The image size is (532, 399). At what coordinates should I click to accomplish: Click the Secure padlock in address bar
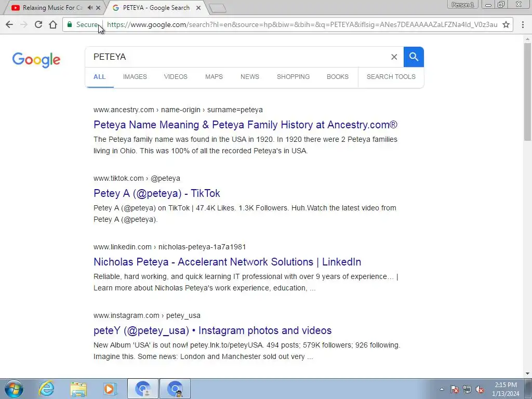pyautogui.click(x=70, y=24)
